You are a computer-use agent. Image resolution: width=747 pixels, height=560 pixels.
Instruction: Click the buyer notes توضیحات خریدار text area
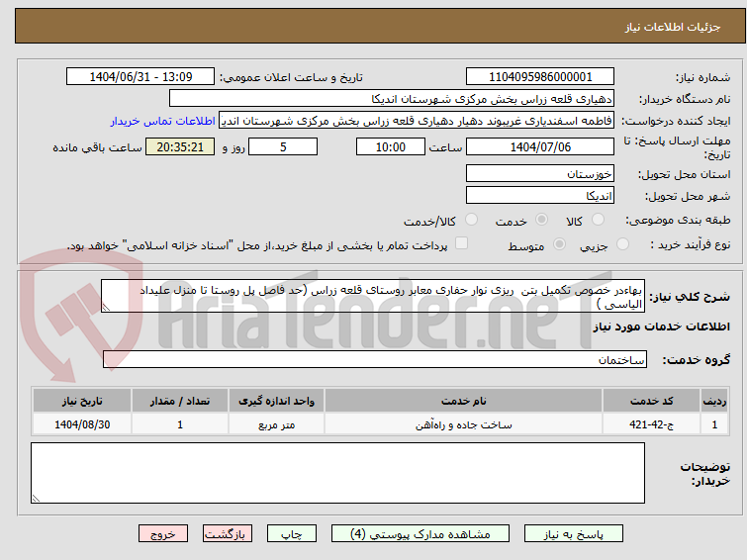pos(337,473)
